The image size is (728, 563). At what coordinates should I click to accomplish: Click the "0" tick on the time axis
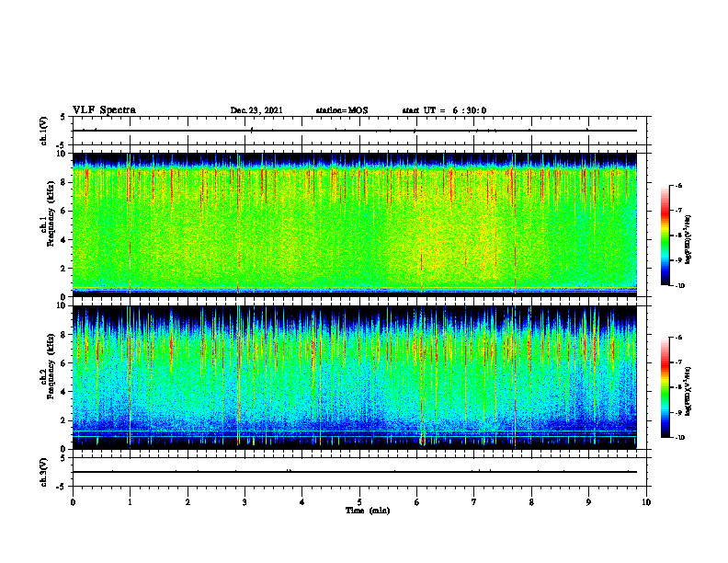73,502
